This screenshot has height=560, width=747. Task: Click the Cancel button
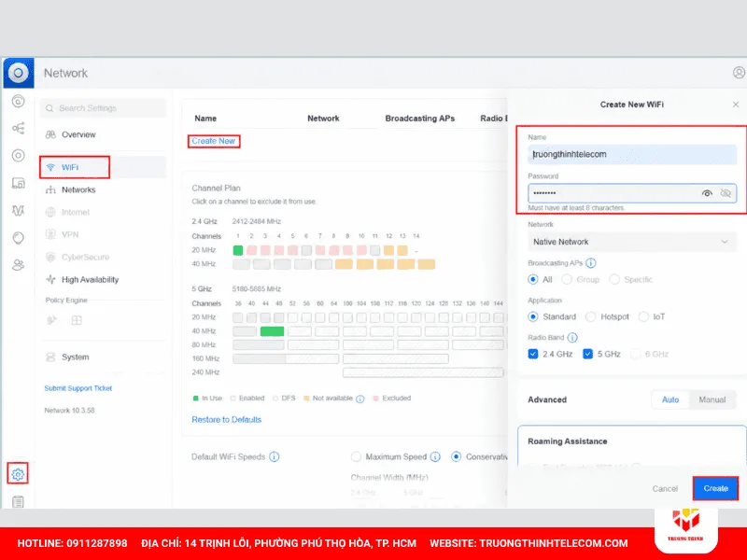pos(665,488)
